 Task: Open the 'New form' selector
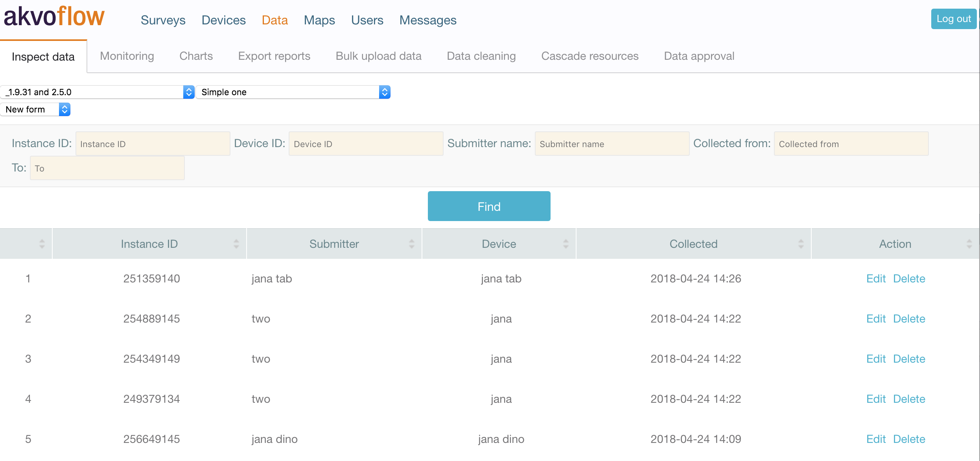point(35,109)
